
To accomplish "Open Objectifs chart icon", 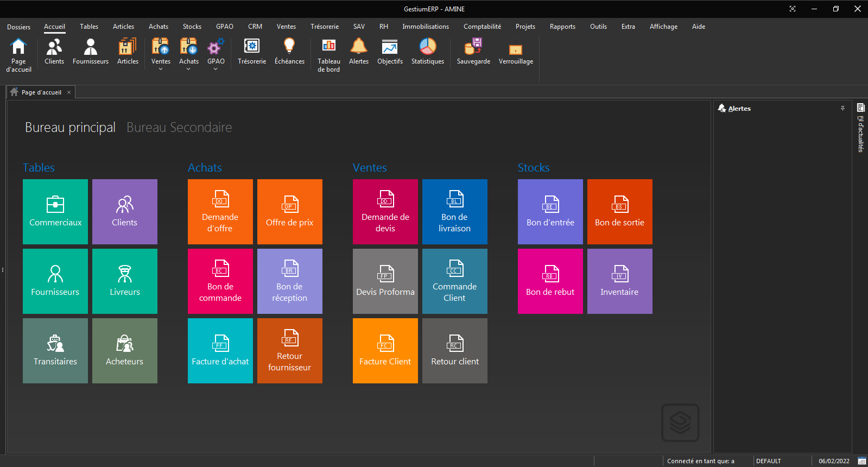I will (390, 52).
